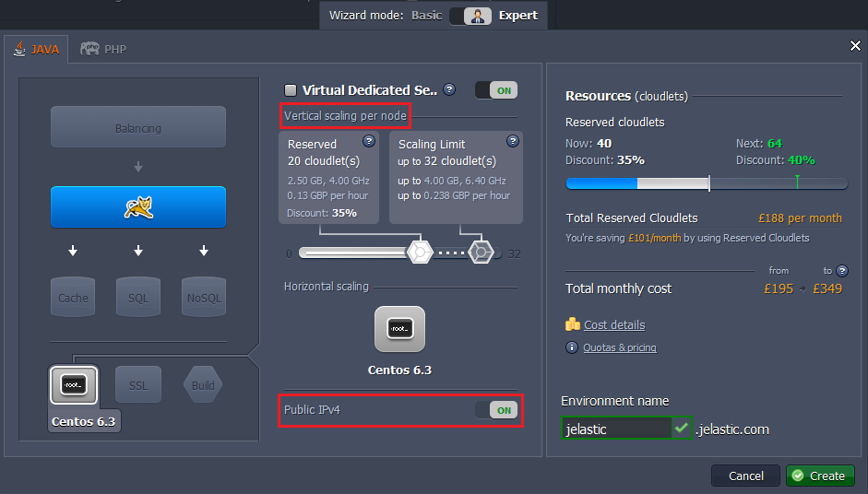Open help for Virtual Dedicated Server
Viewport: 868px width, 494px height.
click(449, 89)
